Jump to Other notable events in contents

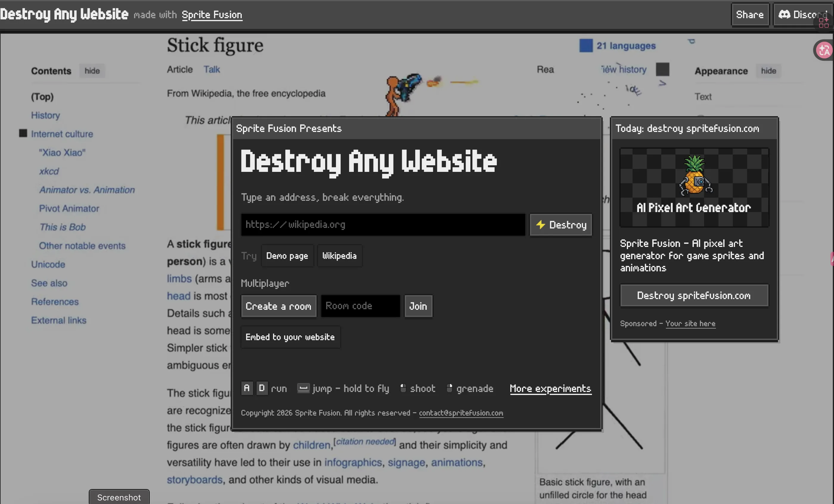pos(82,245)
